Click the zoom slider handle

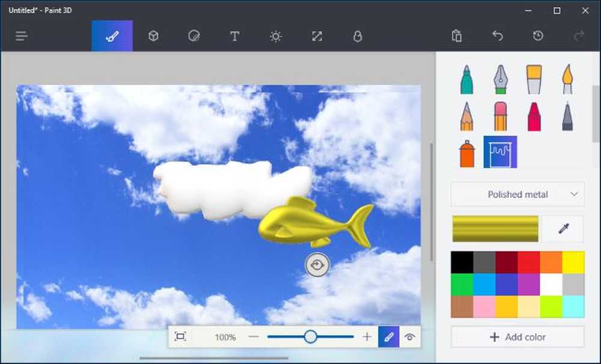[x=311, y=337]
